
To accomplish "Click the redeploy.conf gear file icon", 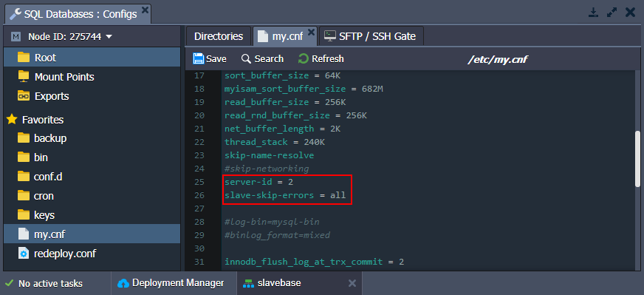I will [x=24, y=254].
